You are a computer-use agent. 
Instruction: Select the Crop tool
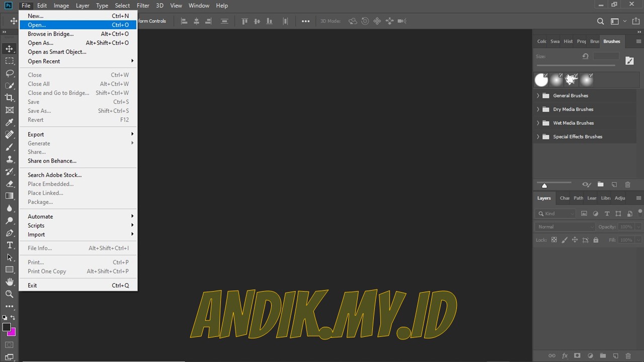[x=9, y=98]
